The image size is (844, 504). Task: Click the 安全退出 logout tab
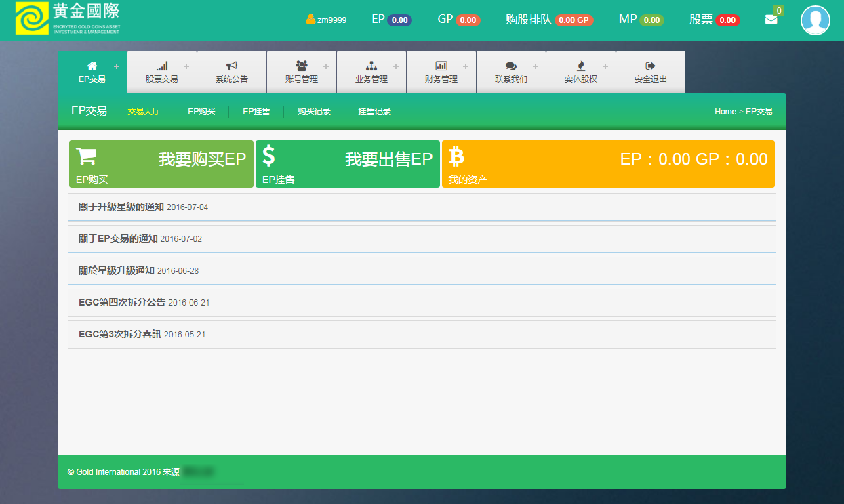tap(650, 72)
